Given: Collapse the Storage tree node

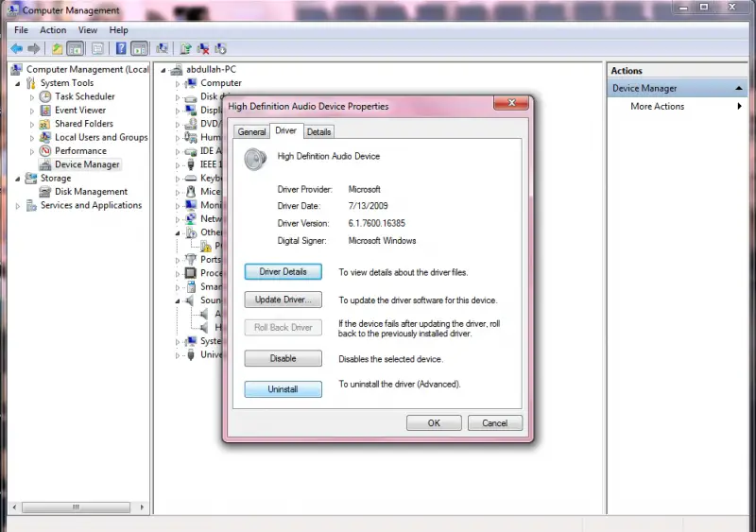Looking at the screenshot, I should pyautogui.click(x=18, y=179).
